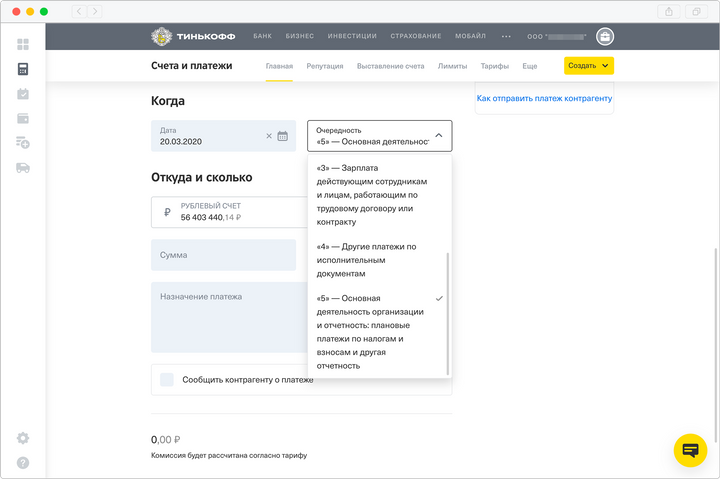The width and height of the screenshot is (720, 479).
Task: Click the calculator icon in left sidebar
Action: (23, 69)
